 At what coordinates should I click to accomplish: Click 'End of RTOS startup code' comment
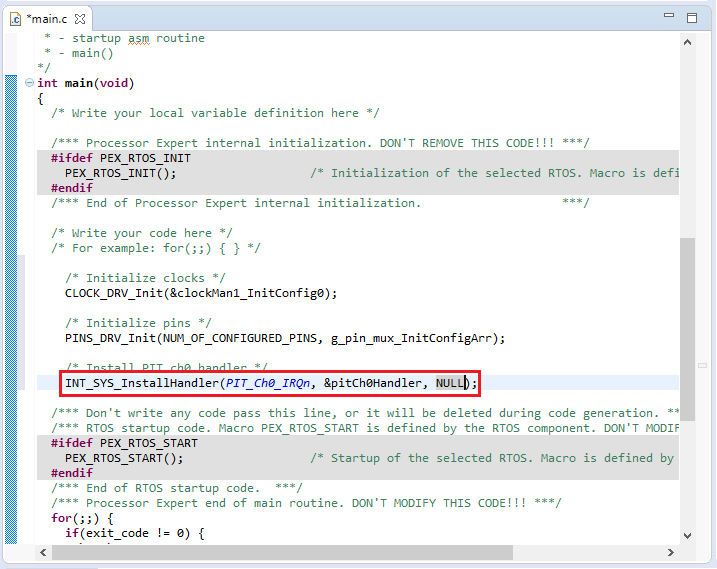[x=177, y=488]
